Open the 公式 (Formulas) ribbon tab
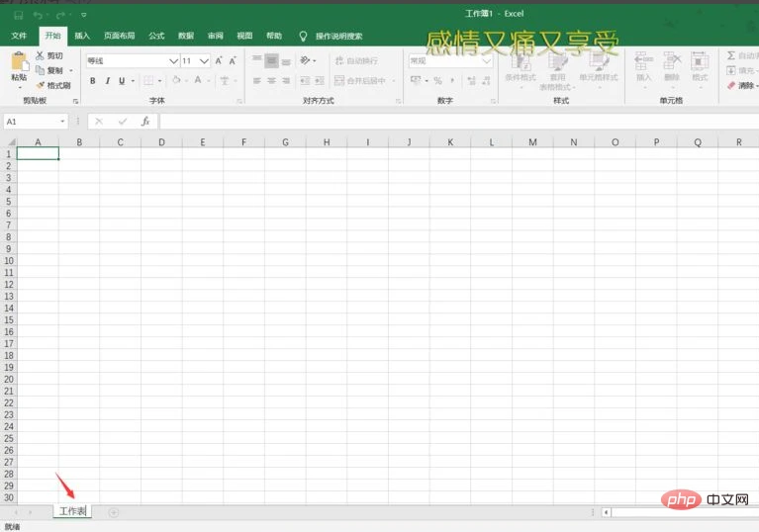759x532 pixels. click(x=156, y=36)
